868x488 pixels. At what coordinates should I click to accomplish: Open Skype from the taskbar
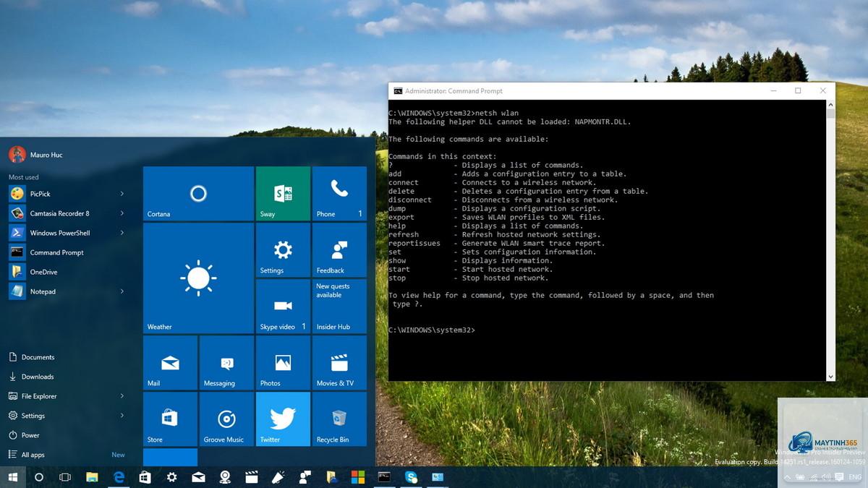(411, 477)
